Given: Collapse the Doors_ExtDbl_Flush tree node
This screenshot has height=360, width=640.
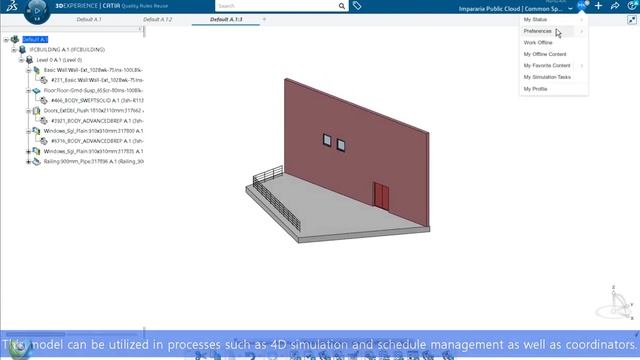Looking at the screenshot, I should tap(29, 111).
